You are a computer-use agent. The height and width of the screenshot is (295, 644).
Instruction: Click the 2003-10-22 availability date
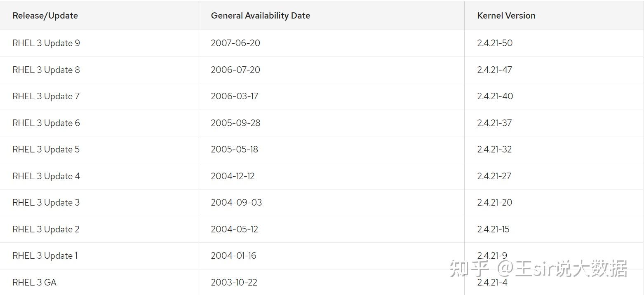pos(234,283)
